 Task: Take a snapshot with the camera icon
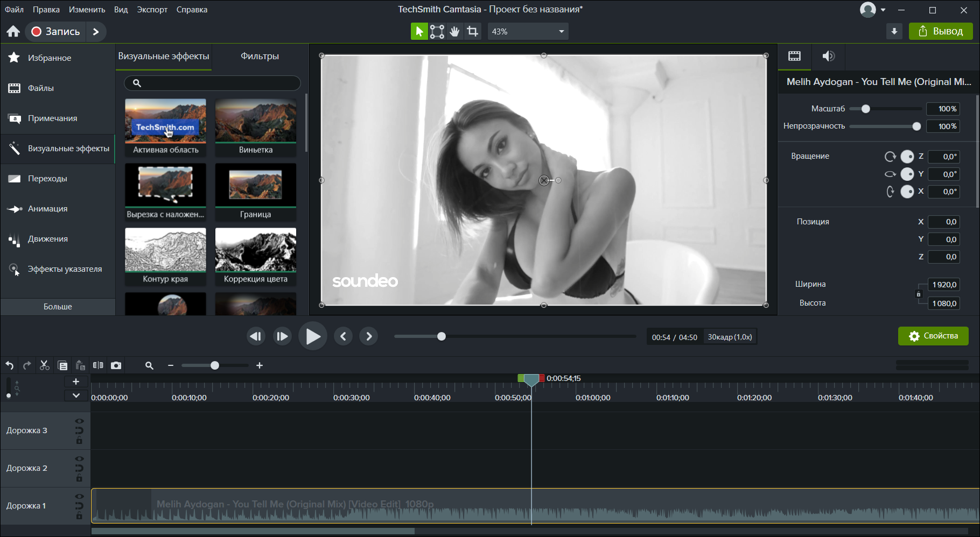[116, 365]
